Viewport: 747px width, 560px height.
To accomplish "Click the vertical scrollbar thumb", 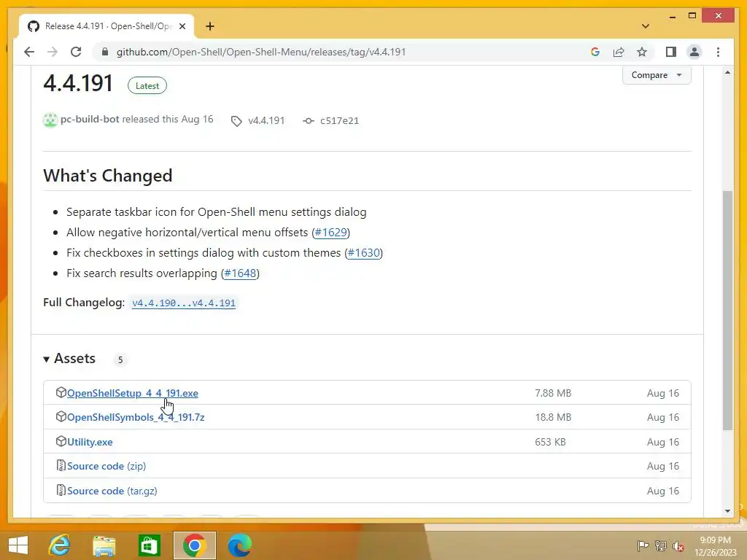I will click(x=727, y=310).
